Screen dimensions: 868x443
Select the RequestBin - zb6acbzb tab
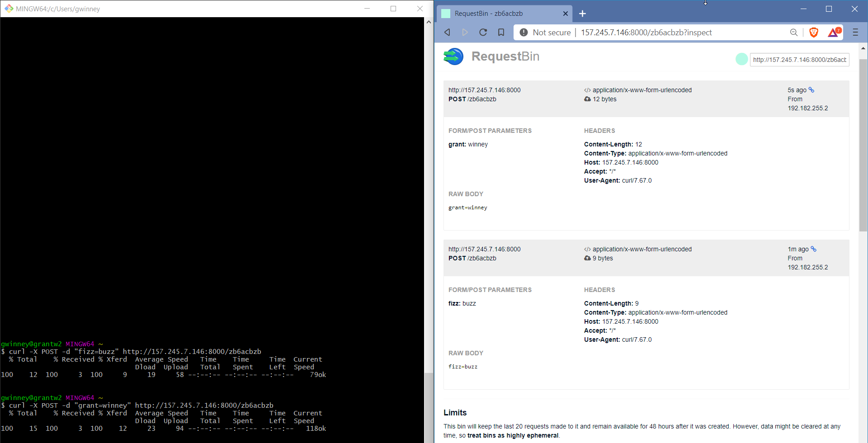(x=497, y=14)
